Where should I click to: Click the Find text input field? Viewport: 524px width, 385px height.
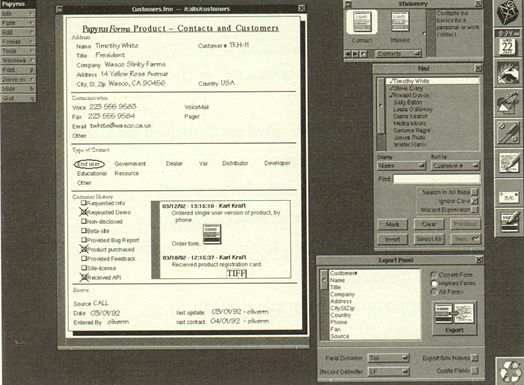pos(436,179)
